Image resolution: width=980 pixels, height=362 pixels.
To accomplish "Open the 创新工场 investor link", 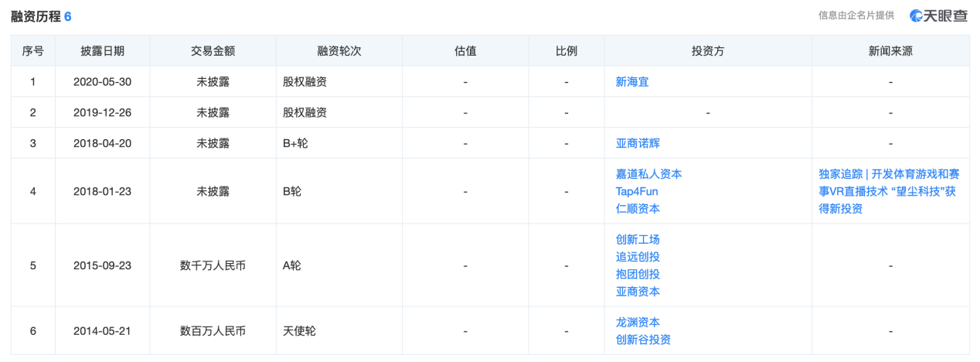I will [x=638, y=240].
